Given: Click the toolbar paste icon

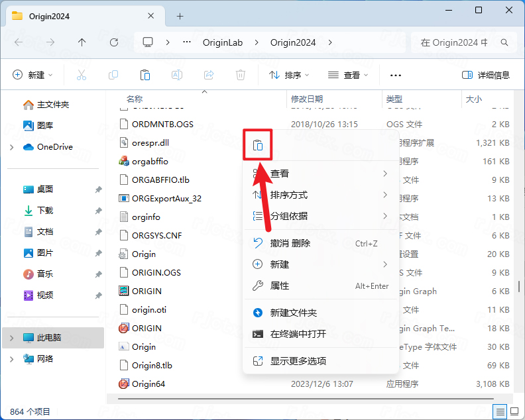Looking at the screenshot, I should tap(145, 75).
